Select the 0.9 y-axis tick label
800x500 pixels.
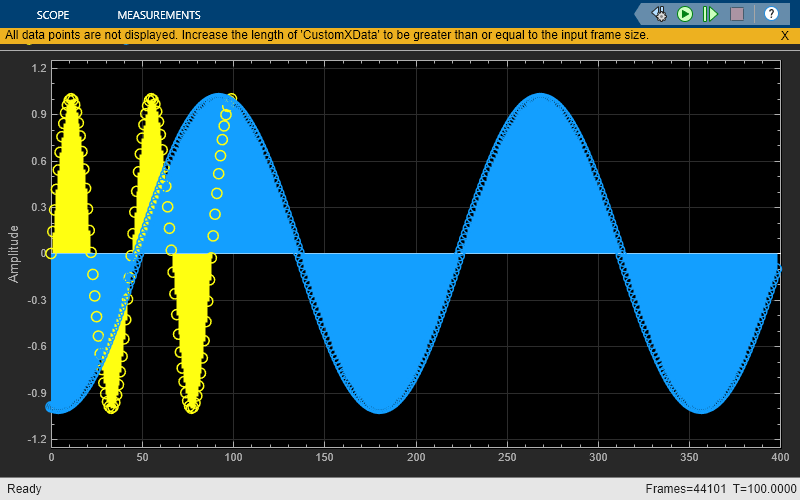pyautogui.click(x=39, y=114)
